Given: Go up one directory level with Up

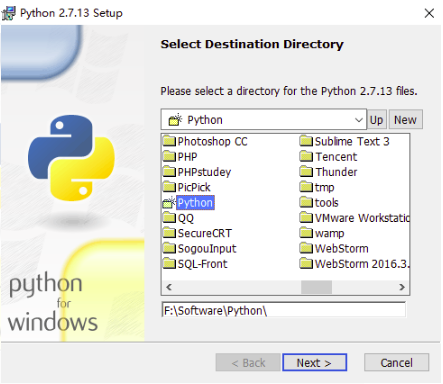Looking at the screenshot, I should click(376, 120).
